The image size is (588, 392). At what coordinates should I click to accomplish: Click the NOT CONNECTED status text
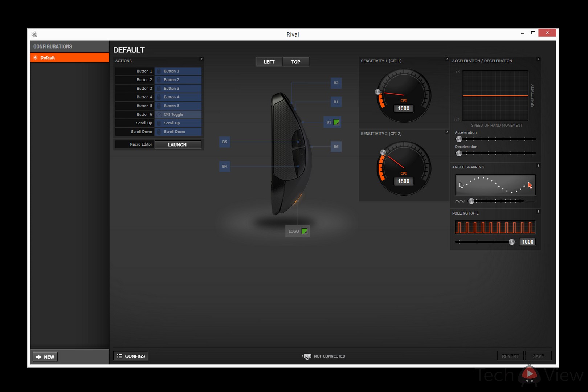pos(330,356)
